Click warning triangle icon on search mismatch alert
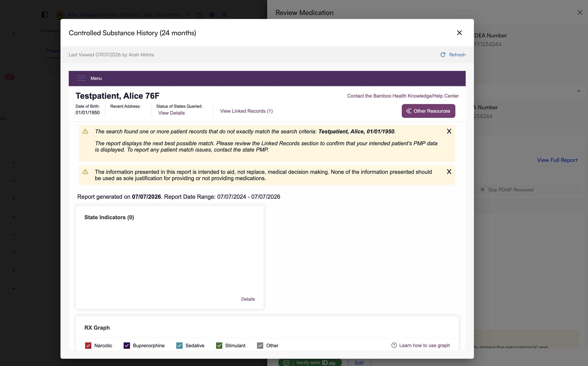The height and width of the screenshot is (366, 588). pyautogui.click(x=85, y=131)
